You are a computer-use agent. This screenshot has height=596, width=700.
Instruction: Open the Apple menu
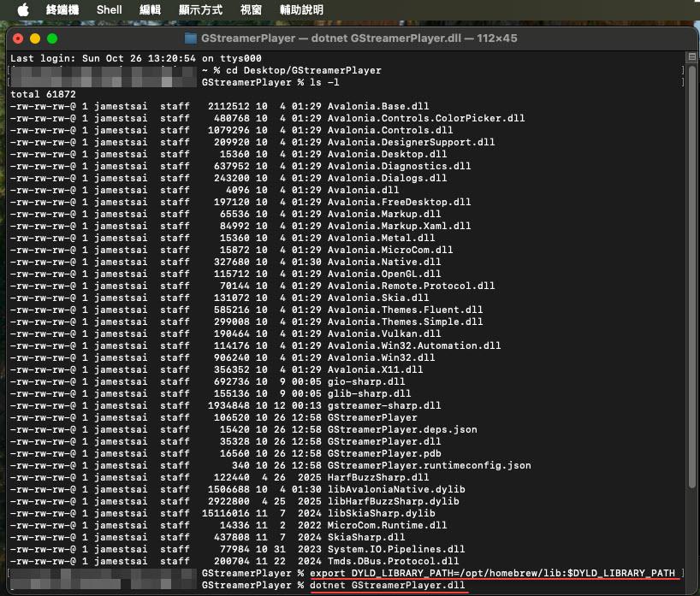click(x=22, y=10)
